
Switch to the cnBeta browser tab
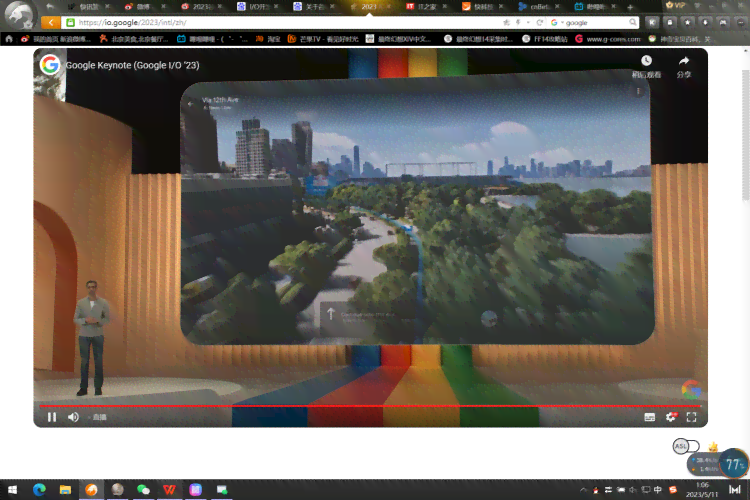[x=539, y=7]
